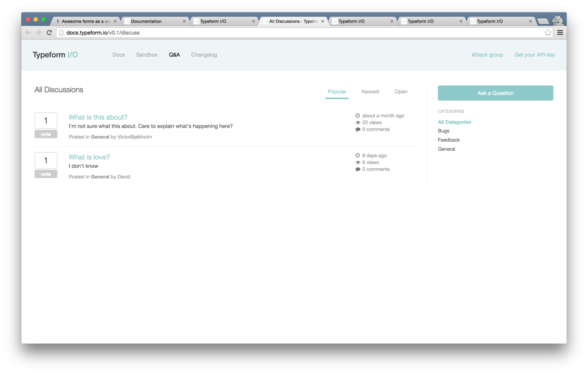Vote on 'What is love?' discussion
This screenshot has width=588, height=374.
[46, 174]
